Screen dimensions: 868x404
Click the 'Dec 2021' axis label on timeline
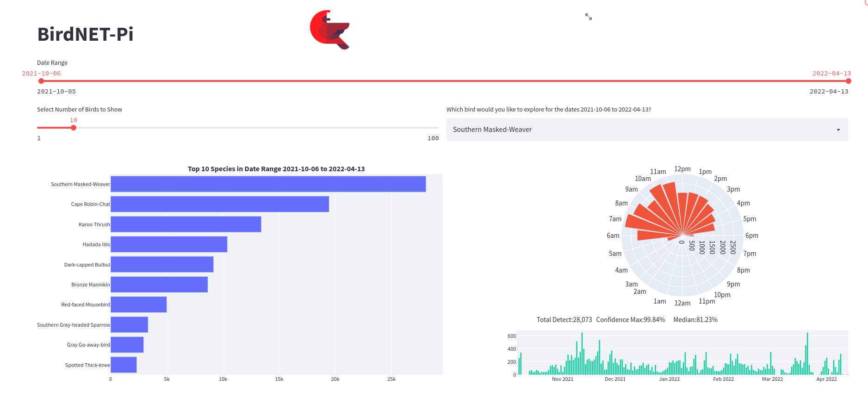point(615,379)
